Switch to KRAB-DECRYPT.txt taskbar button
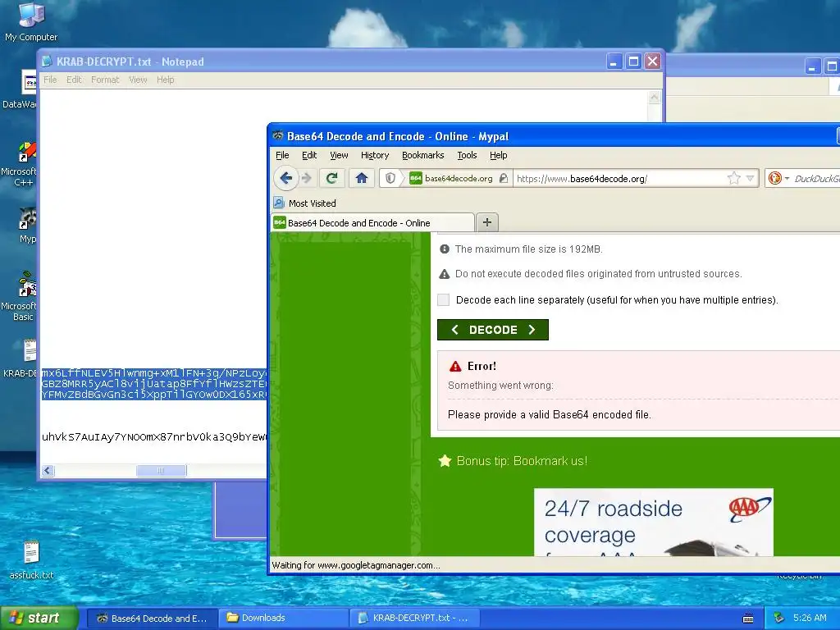 [414, 619]
